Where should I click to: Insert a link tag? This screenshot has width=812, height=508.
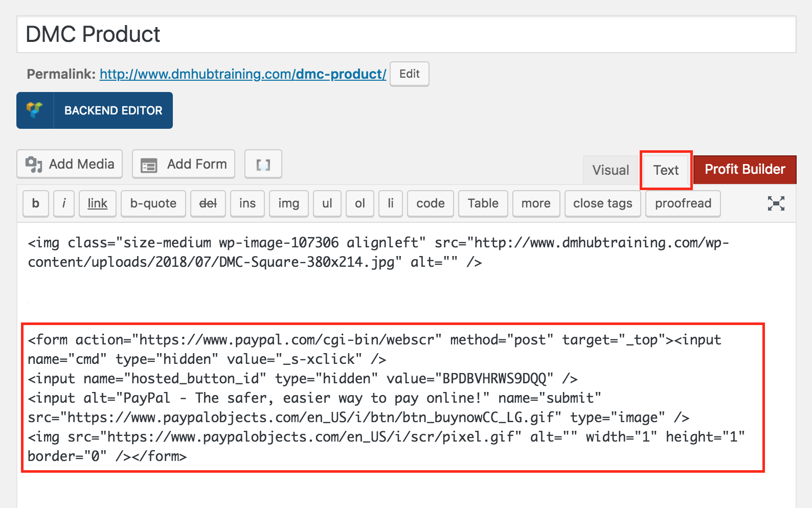(x=97, y=203)
